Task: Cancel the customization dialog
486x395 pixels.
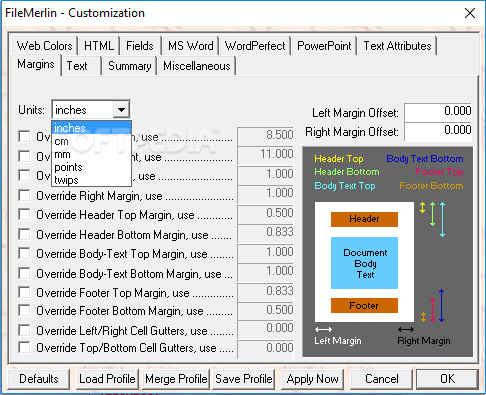Action: [x=382, y=379]
